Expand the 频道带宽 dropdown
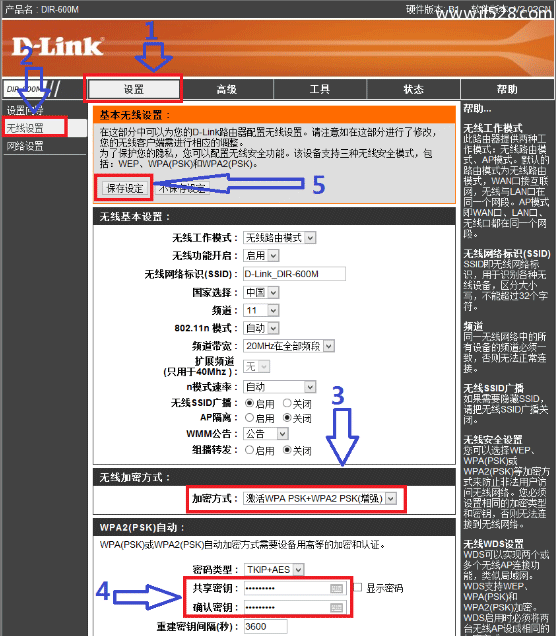556x636 pixels. (x=289, y=346)
